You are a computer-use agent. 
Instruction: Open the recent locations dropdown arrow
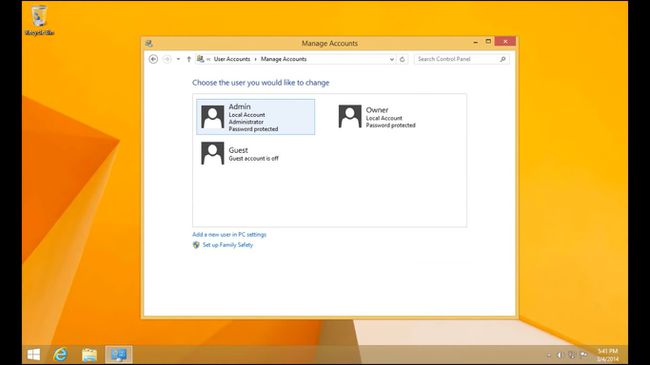178,59
